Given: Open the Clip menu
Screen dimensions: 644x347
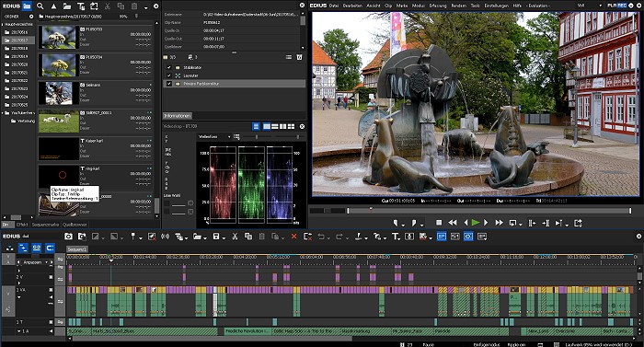Looking at the screenshot, I should tap(388, 6).
